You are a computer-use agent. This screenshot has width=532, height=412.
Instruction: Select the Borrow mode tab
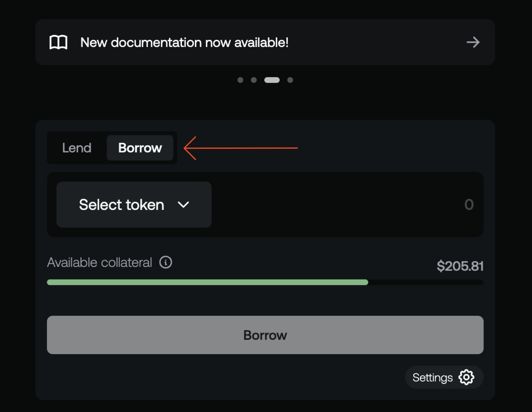(x=140, y=148)
